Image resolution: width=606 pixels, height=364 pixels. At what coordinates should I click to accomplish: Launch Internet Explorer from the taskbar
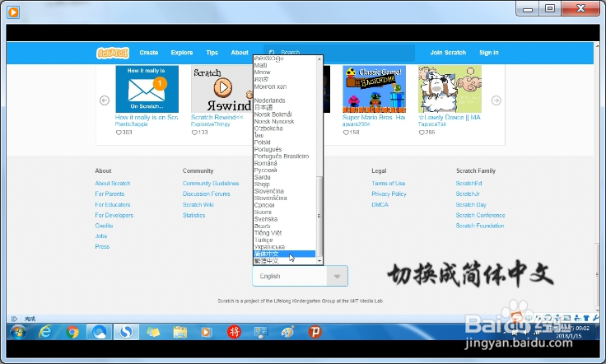click(x=45, y=332)
